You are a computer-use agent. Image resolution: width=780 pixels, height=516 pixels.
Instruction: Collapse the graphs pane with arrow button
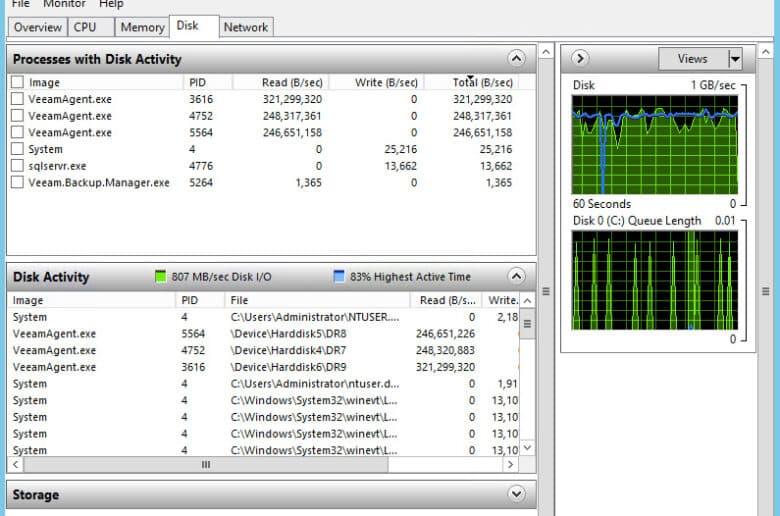click(580, 58)
